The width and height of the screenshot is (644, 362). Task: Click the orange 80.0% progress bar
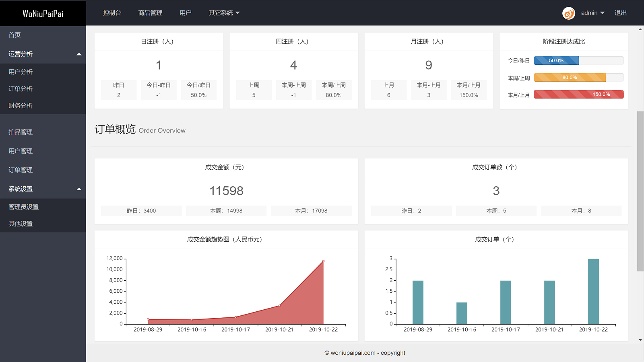tap(570, 78)
